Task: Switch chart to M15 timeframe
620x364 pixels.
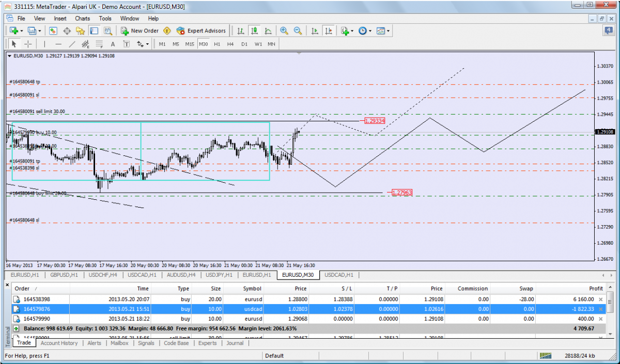Action: [190, 44]
